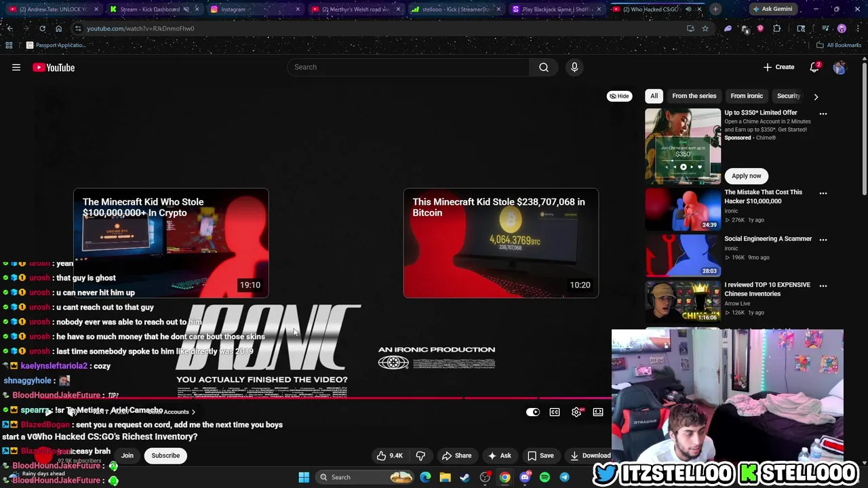Open Ask Gemini in Chrome
This screenshot has width=868, height=488.
pos(772,9)
